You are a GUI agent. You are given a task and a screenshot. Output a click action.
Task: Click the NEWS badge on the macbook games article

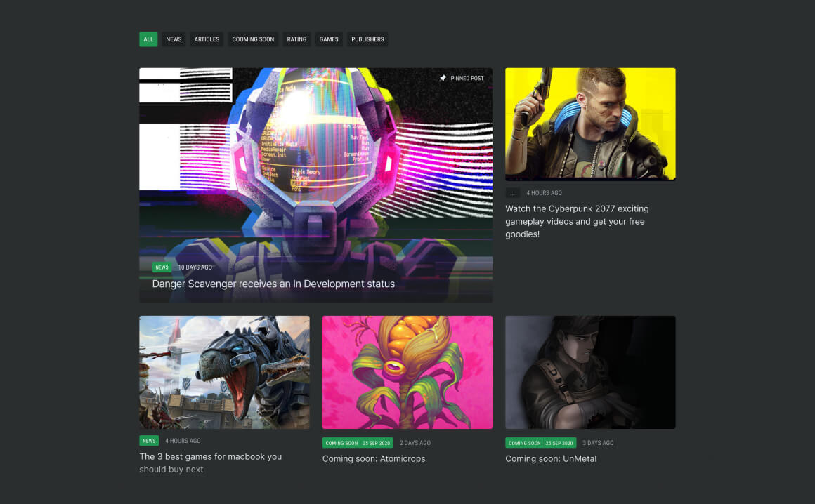(149, 440)
